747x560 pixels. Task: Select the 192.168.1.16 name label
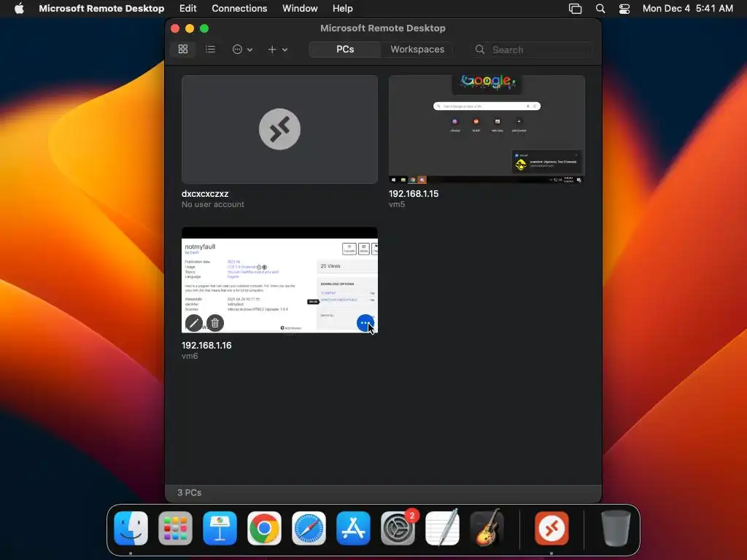pyautogui.click(x=206, y=345)
